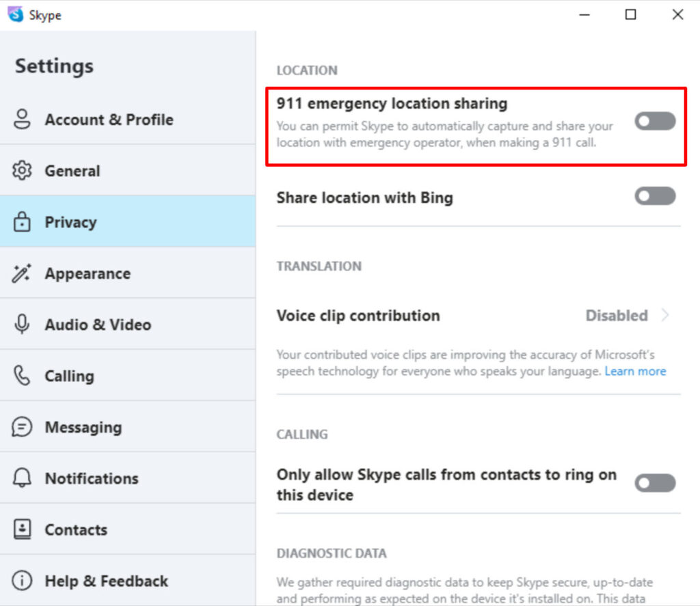Click the General gear icon
The height and width of the screenshot is (606, 700).
point(23,171)
